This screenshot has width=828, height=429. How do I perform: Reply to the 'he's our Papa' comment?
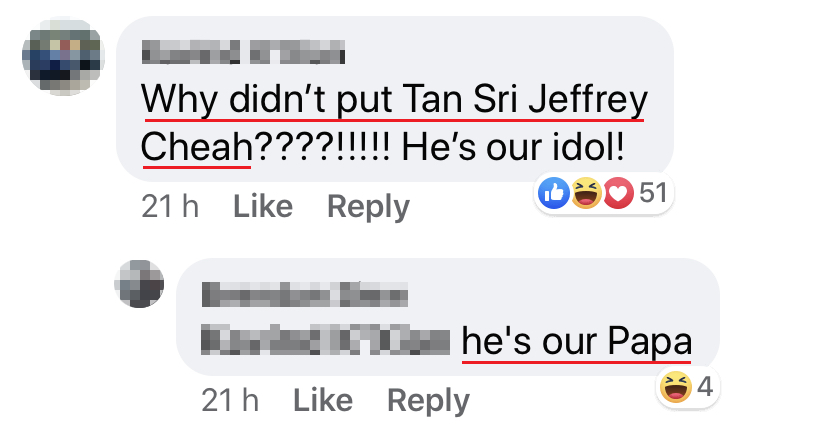pyautogui.click(x=428, y=402)
